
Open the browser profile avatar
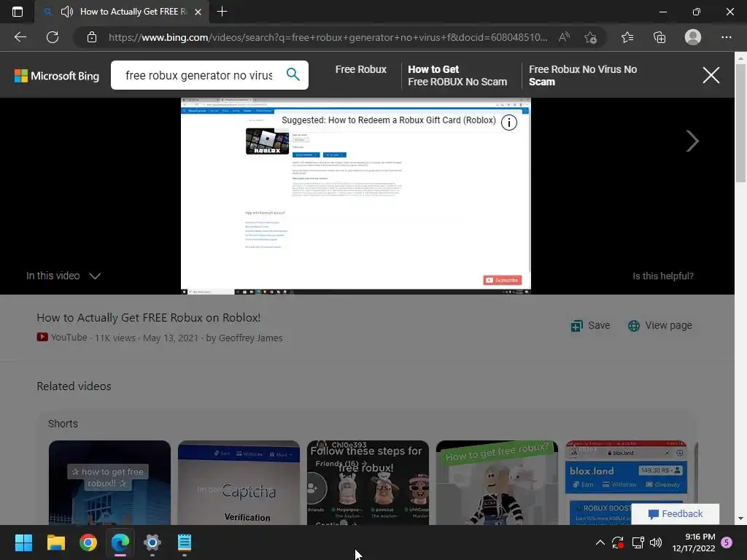pos(693,37)
